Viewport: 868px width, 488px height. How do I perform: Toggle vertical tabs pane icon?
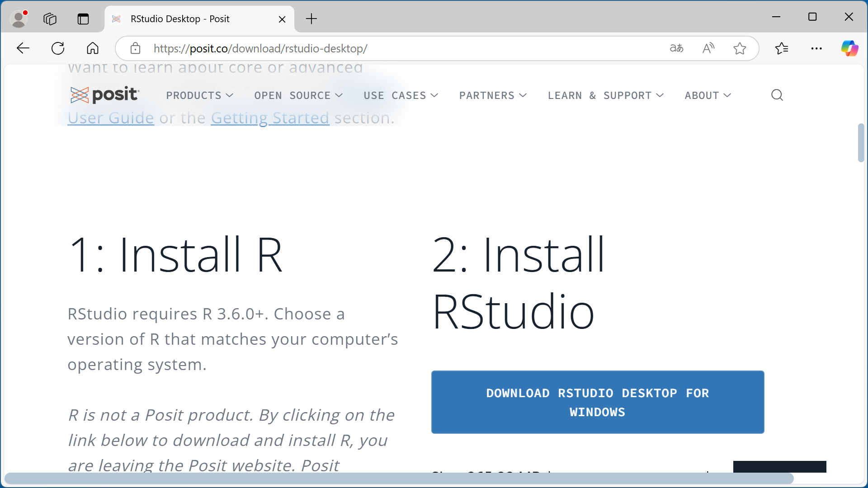pos(83,19)
